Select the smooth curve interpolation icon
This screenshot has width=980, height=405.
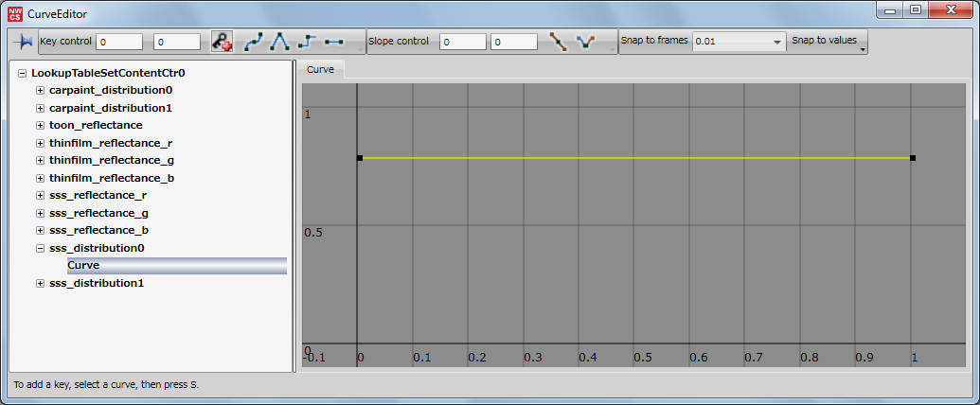[254, 42]
